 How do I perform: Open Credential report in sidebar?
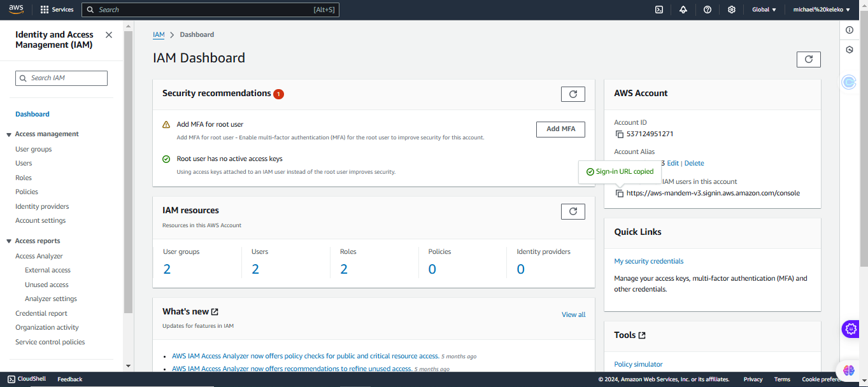[41, 313]
